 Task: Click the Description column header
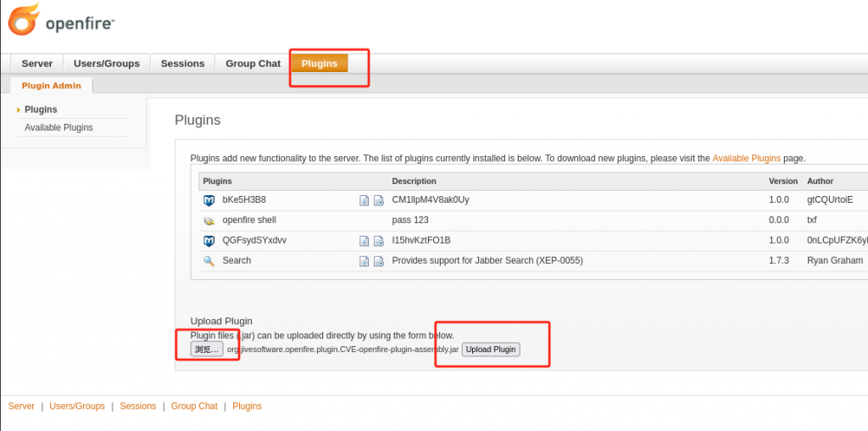[x=414, y=182]
